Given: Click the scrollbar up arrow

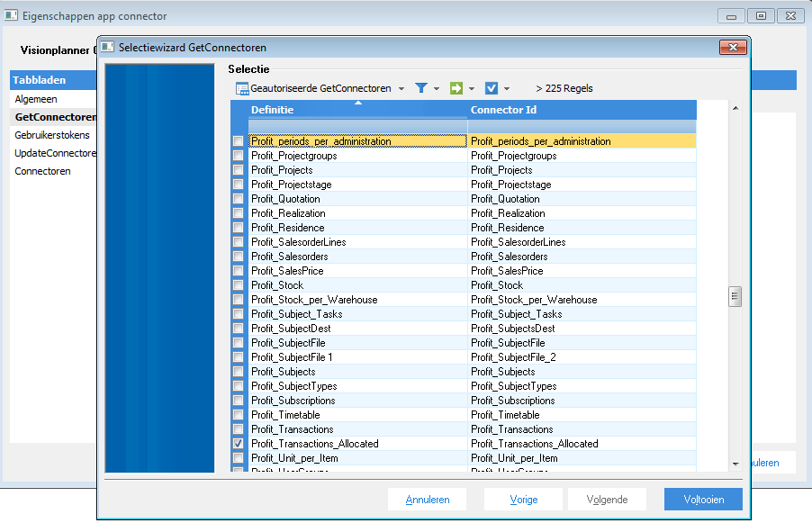Looking at the screenshot, I should click(x=735, y=108).
